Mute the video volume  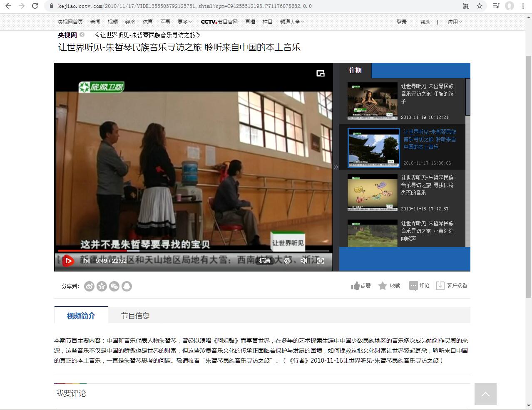[304, 261]
